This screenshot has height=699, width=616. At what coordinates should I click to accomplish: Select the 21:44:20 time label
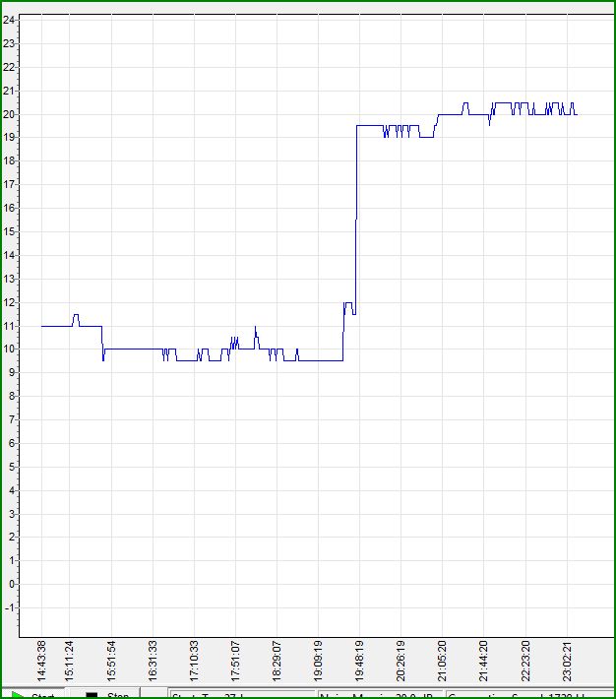[x=483, y=661]
